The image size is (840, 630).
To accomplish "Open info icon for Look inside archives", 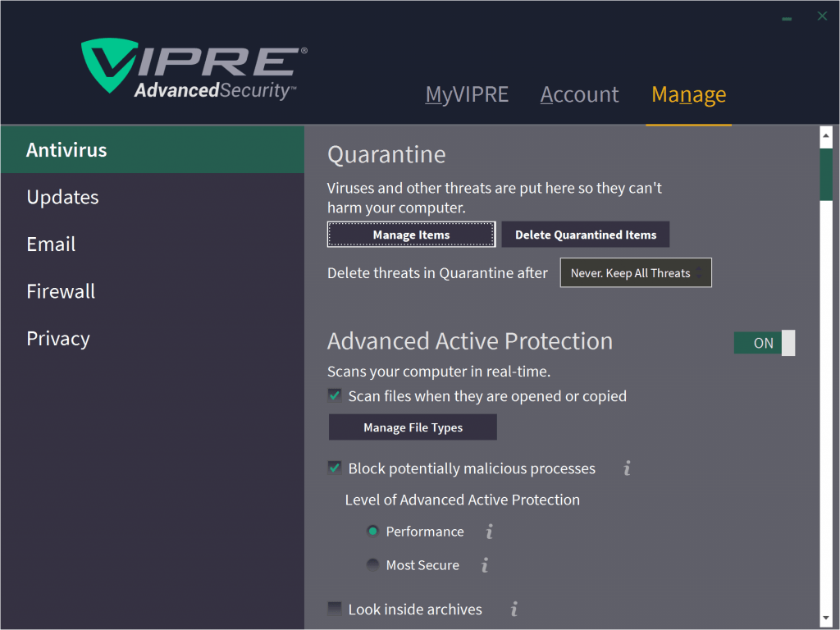I will 514,609.
